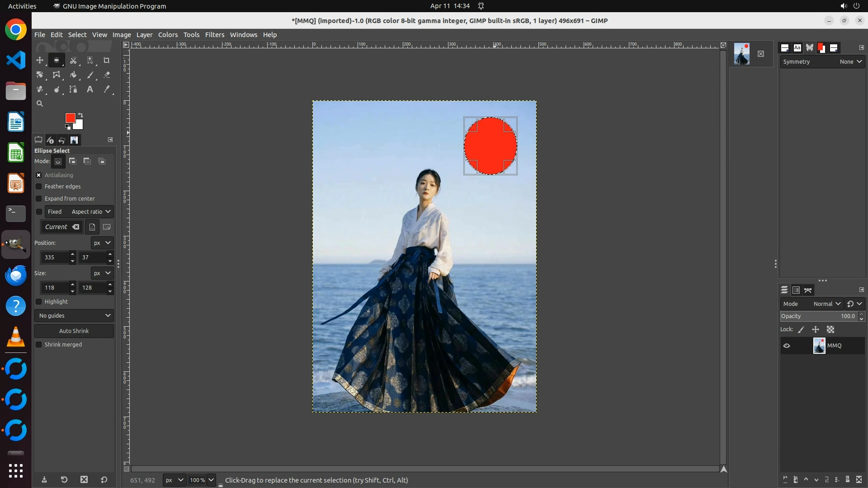Enable Feather edges option
Screen dimensions: 868x488
pyautogui.click(x=39, y=186)
